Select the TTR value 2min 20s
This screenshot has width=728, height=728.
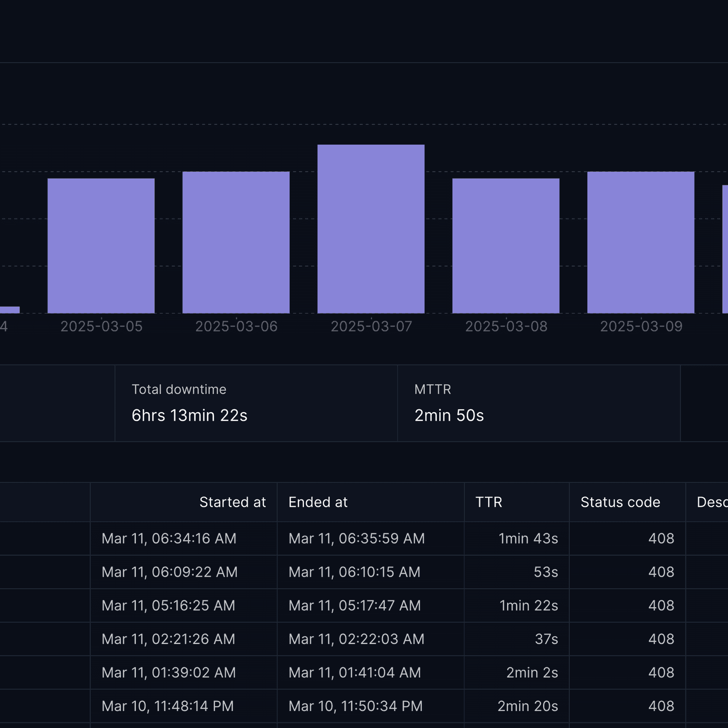pos(528,706)
